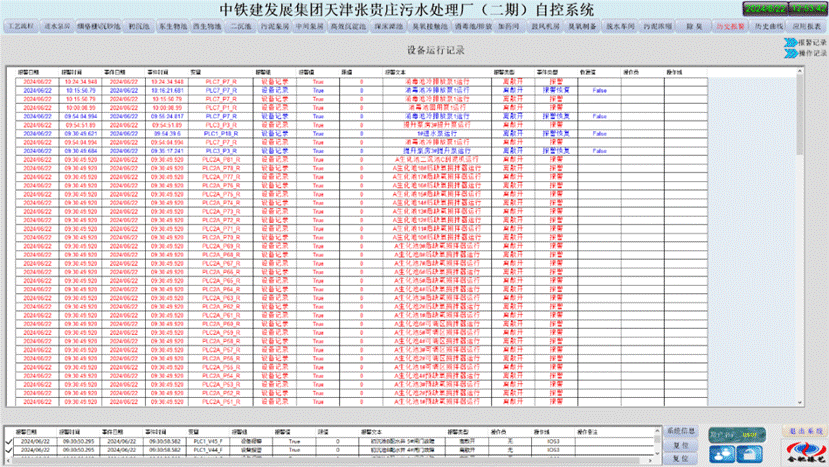
Task: Open the 细格栅/沉砂池 tab
Action: coord(99,26)
